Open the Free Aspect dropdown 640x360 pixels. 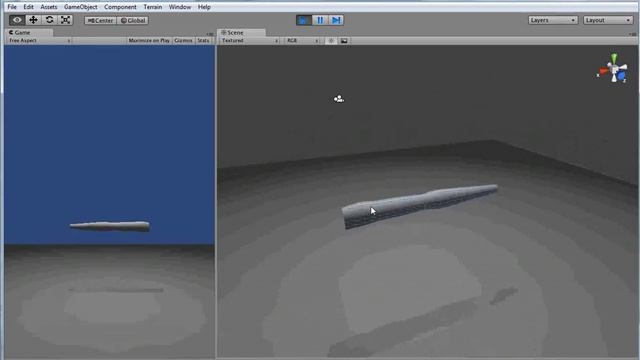pyautogui.click(x=39, y=40)
